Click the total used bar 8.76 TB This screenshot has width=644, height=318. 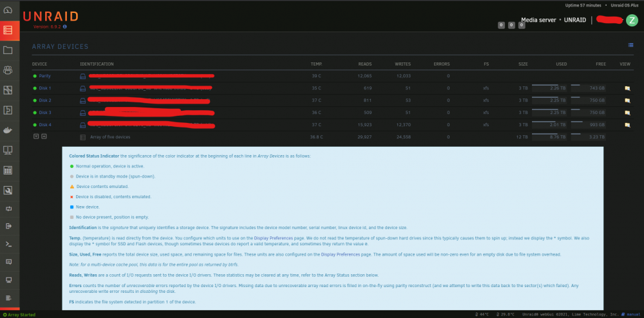tap(549, 136)
